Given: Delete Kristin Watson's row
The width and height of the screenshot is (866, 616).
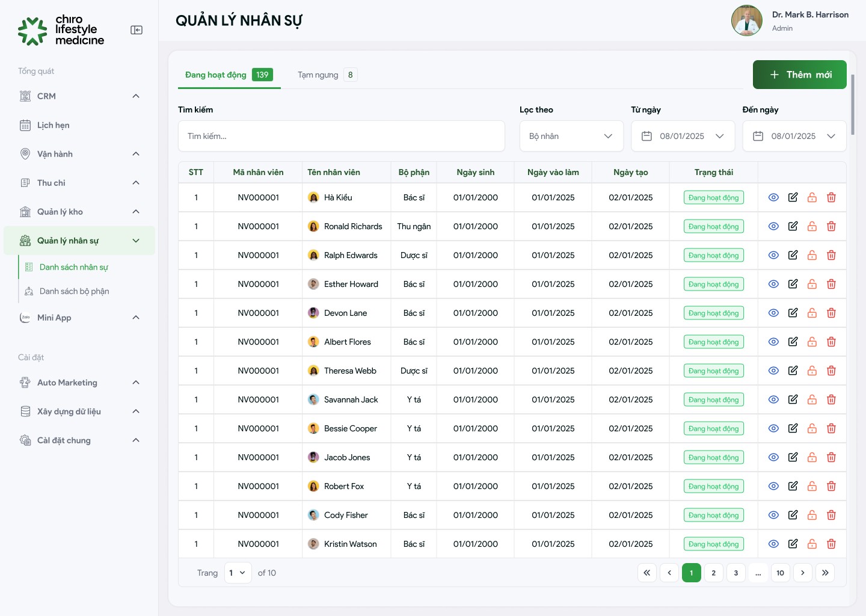Looking at the screenshot, I should pos(831,544).
